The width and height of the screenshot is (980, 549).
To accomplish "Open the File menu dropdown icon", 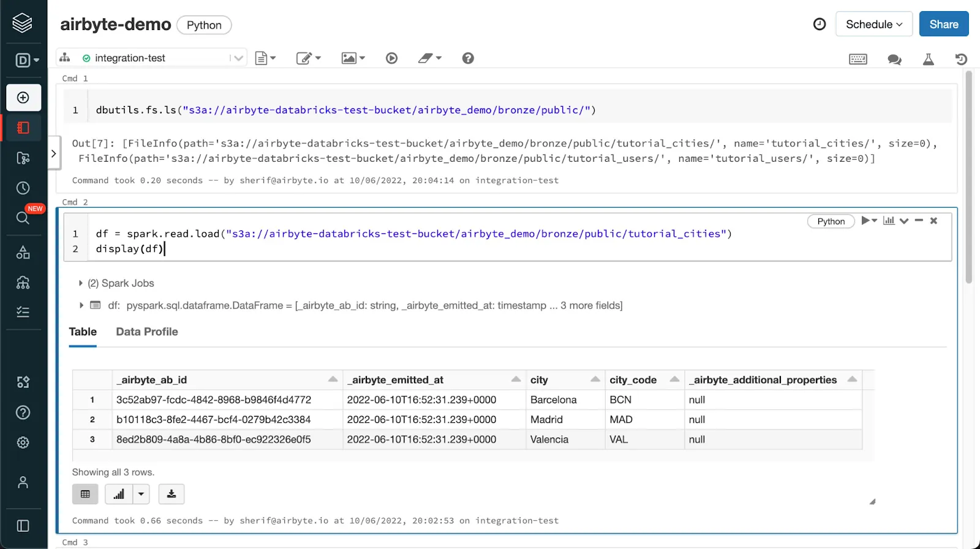I will (x=265, y=58).
